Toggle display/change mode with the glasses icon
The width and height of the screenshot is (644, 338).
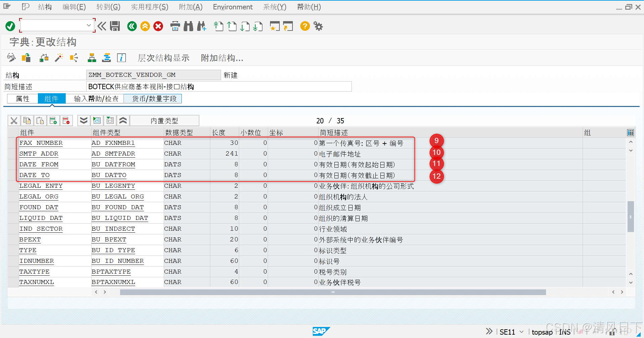click(x=11, y=58)
